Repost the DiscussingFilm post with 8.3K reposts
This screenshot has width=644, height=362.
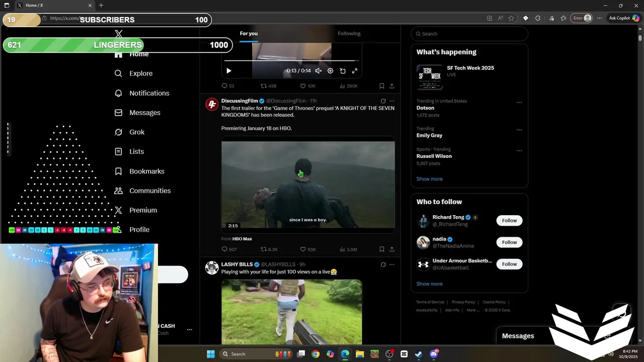(269, 249)
